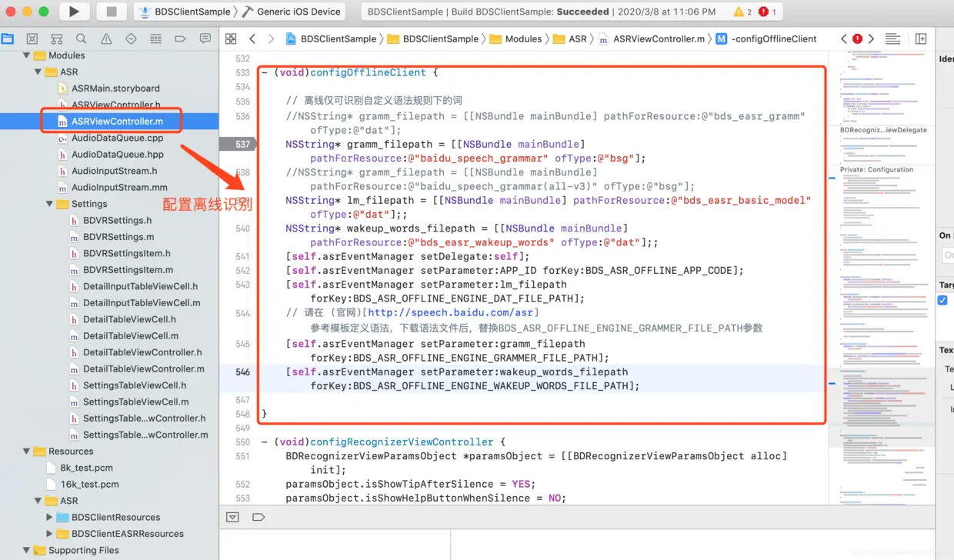Collapse the Supporting Files group
Viewport: 954px width, 560px height.
27,550
